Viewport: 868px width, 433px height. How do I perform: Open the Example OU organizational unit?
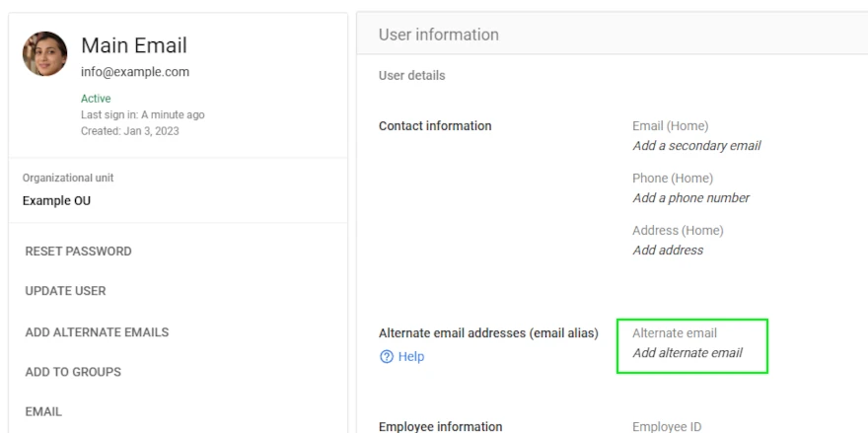click(x=57, y=200)
